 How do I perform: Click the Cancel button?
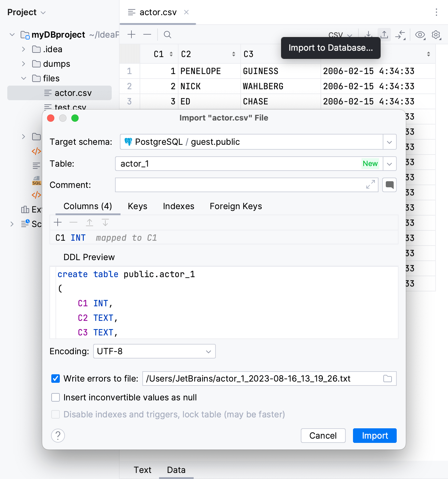pyautogui.click(x=323, y=436)
